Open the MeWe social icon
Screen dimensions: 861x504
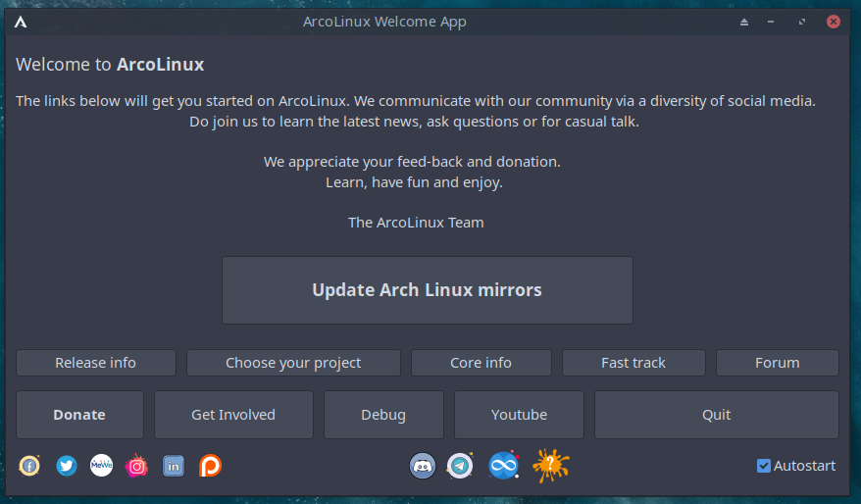click(x=102, y=466)
